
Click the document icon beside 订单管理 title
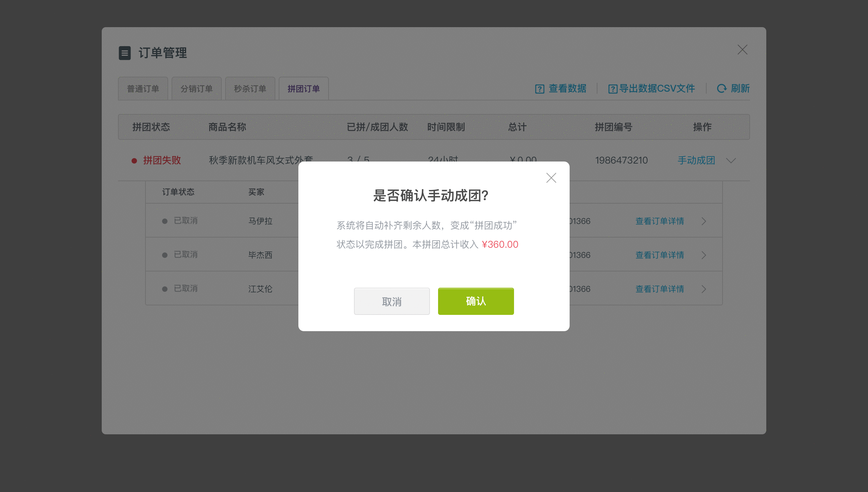click(x=125, y=53)
